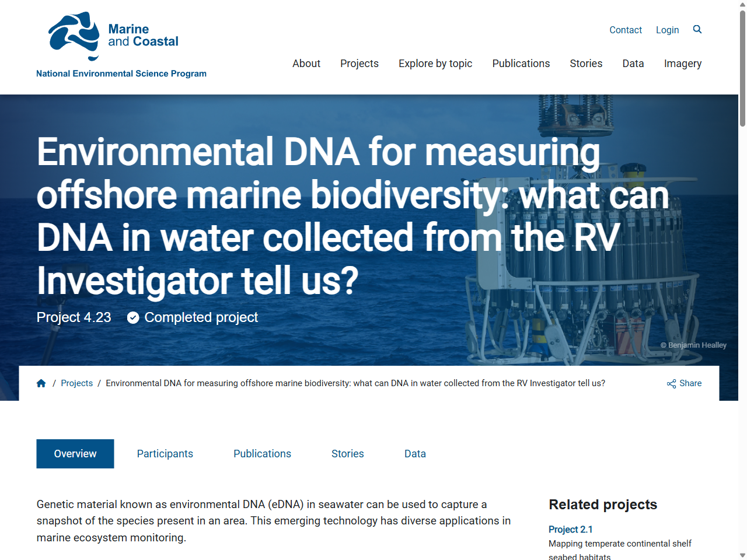The height and width of the screenshot is (560, 747).
Task: Click the Related projects heading
Action: point(603,505)
